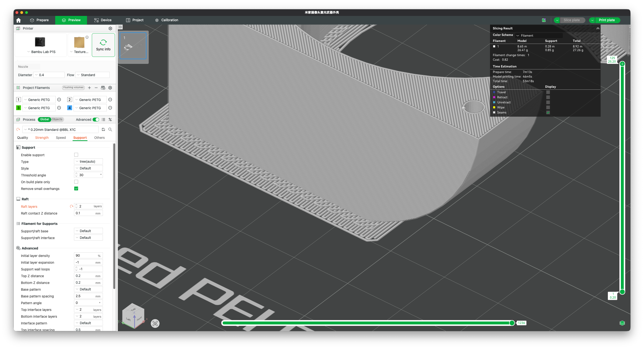Viewport: 644px width, 349px height.
Task: Enable the Enable support checkbox
Action: click(76, 155)
